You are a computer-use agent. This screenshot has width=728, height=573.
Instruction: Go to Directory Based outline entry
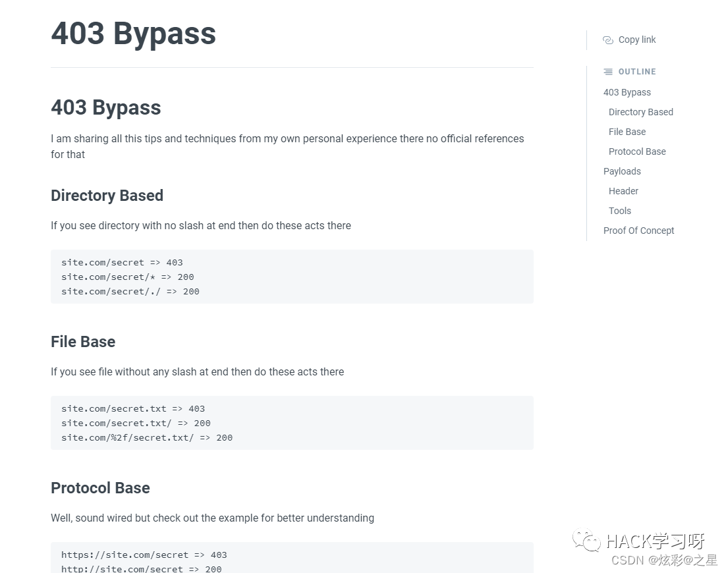pos(641,112)
